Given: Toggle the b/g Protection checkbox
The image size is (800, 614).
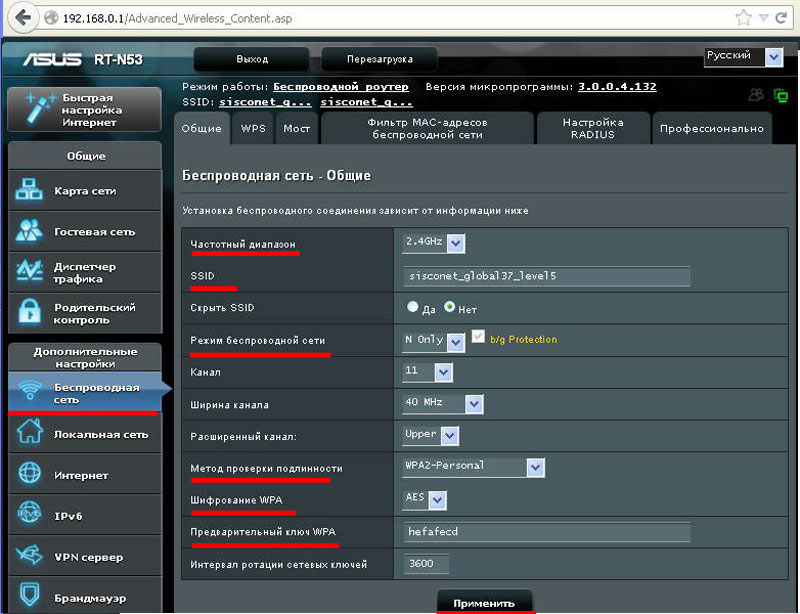Looking at the screenshot, I should [x=477, y=339].
